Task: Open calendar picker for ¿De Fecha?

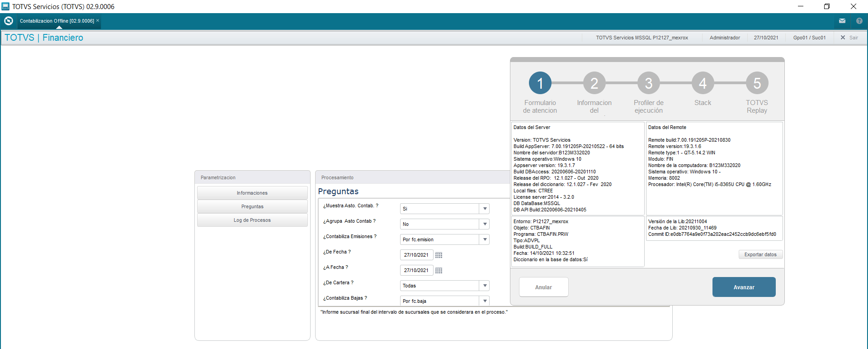Action: [439, 255]
